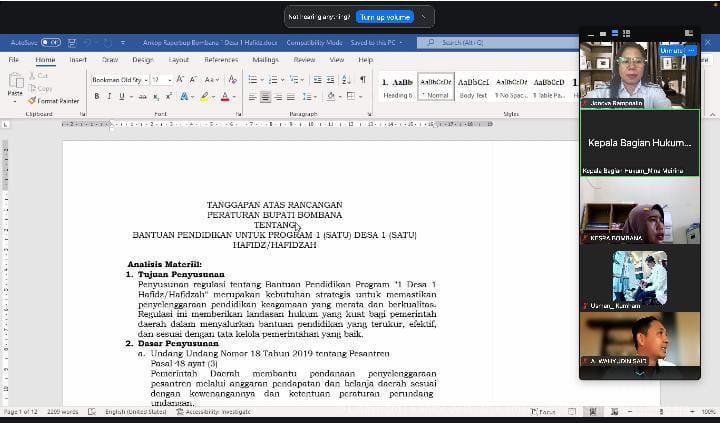The height and width of the screenshot is (423, 720).
Task: Switch to the Mailings tab
Action: 265,60
